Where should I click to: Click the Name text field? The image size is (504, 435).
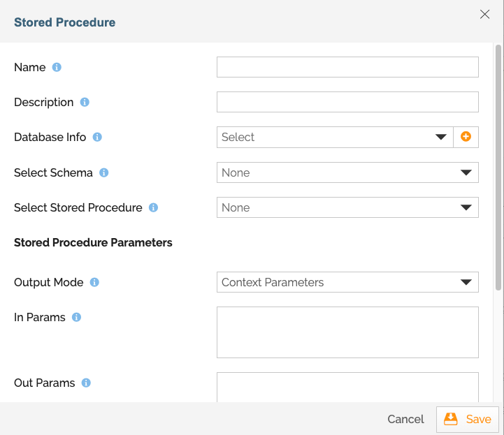point(347,67)
